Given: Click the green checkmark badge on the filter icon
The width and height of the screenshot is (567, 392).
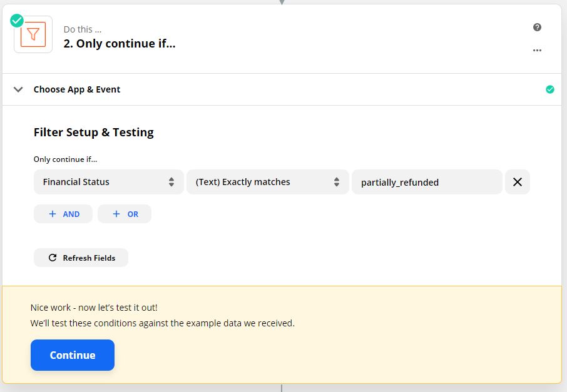Looking at the screenshot, I should point(17,21).
